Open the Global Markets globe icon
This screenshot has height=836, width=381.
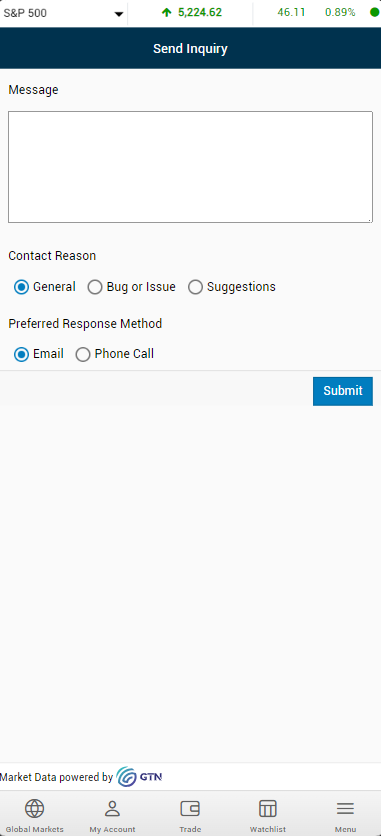pos(35,809)
